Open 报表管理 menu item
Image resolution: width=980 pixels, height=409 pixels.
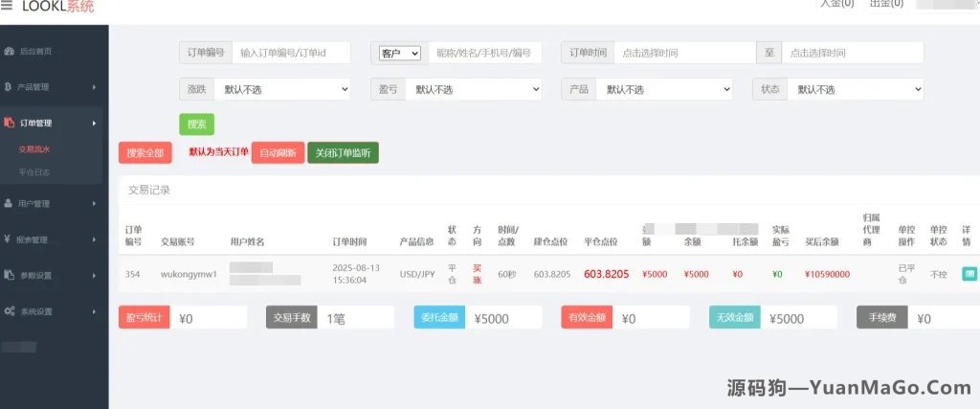click(x=33, y=239)
